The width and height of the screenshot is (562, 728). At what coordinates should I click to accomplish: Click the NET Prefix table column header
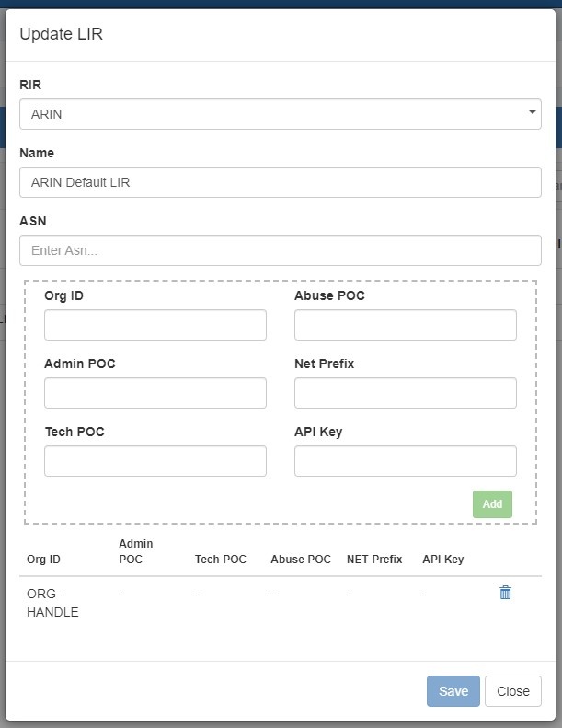(374, 560)
